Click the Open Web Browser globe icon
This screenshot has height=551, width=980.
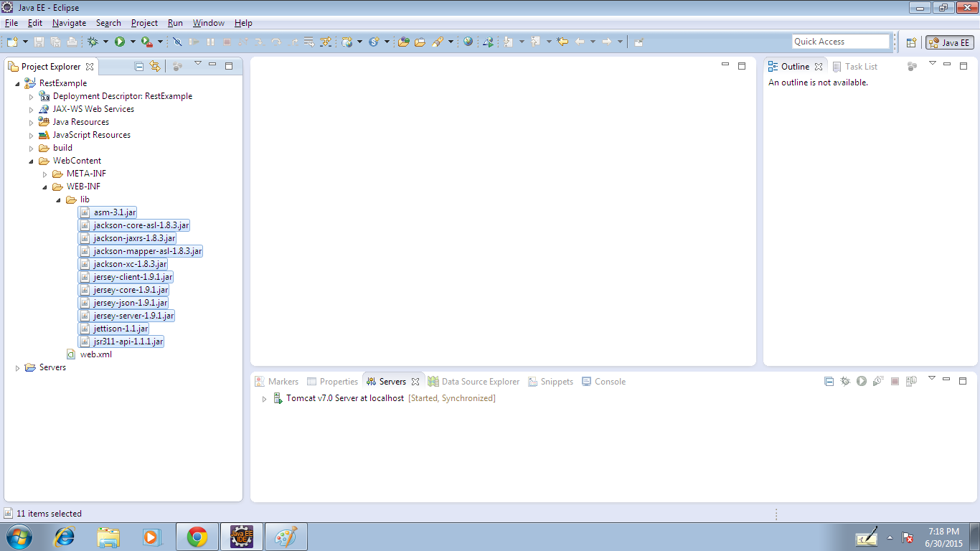468,42
